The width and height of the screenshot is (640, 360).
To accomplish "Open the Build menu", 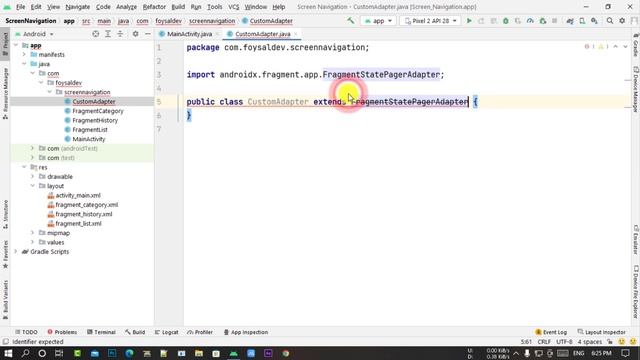I will click(x=178, y=7).
